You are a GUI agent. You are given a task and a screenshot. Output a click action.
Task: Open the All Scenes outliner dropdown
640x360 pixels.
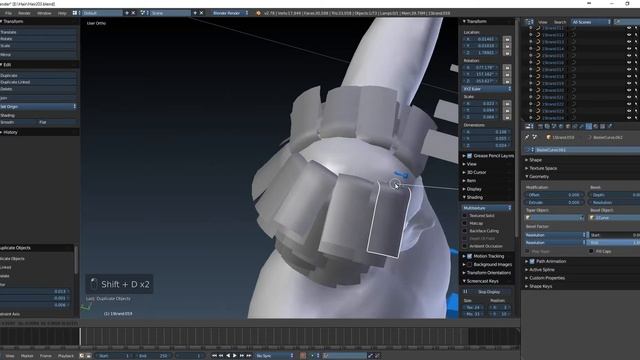pyautogui.click(x=591, y=22)
